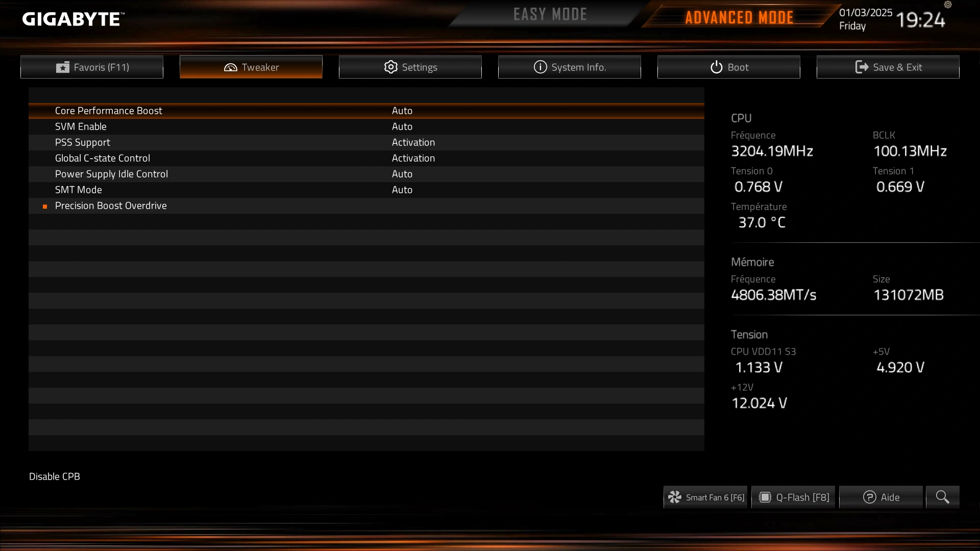This screenshot has height=551, width=980.
Task: Open Core Performance Boost dropdown
Action: click(402, 110)
